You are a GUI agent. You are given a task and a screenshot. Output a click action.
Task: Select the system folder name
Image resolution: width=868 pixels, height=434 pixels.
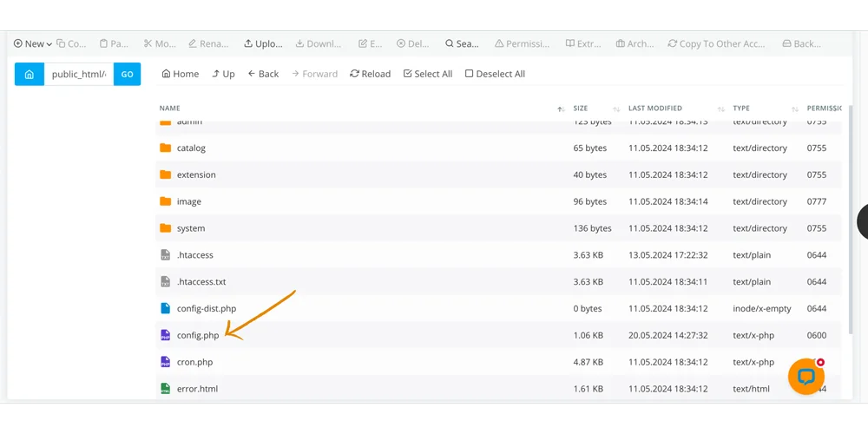tap(191, 228)
